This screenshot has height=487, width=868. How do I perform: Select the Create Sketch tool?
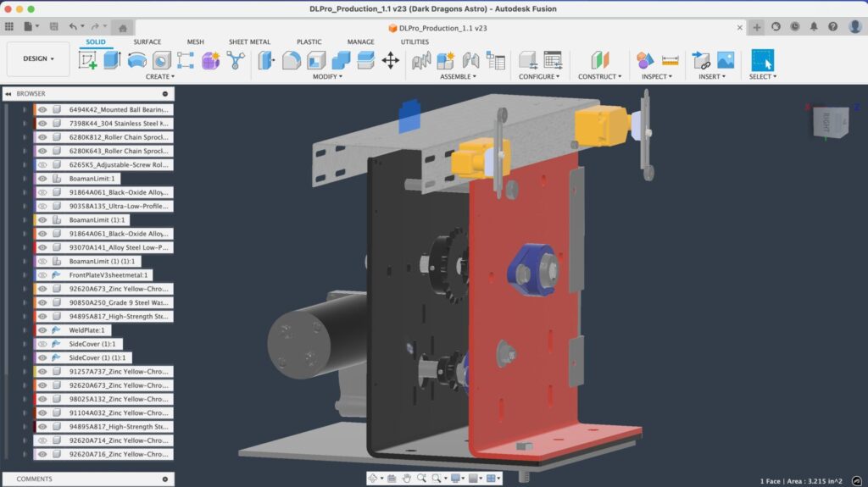pos(87,60)
